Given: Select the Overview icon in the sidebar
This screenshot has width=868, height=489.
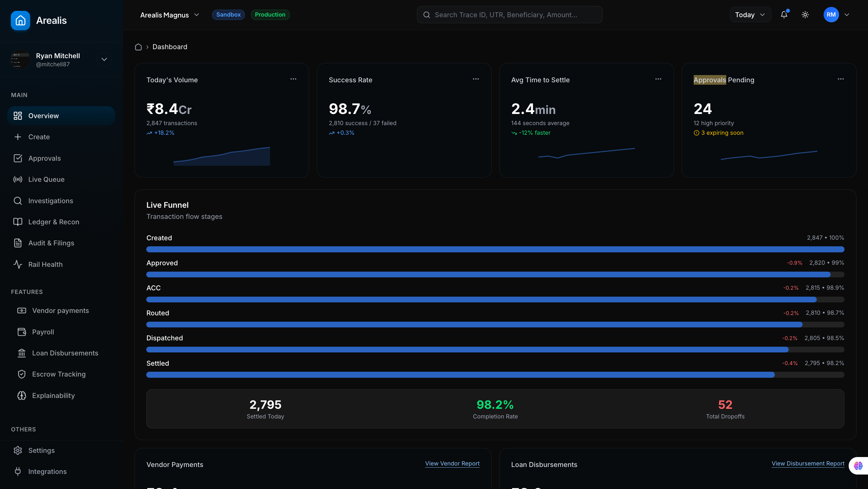Looking at the screenshot, I should pos(18,115).
